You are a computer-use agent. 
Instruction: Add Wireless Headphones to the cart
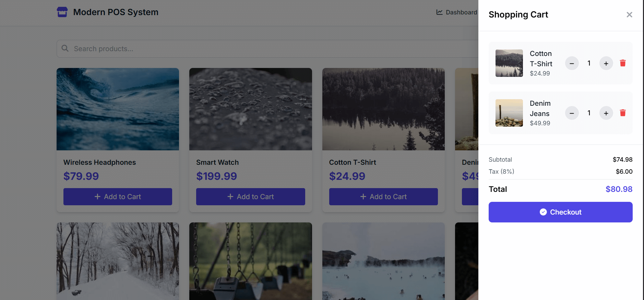118,197
